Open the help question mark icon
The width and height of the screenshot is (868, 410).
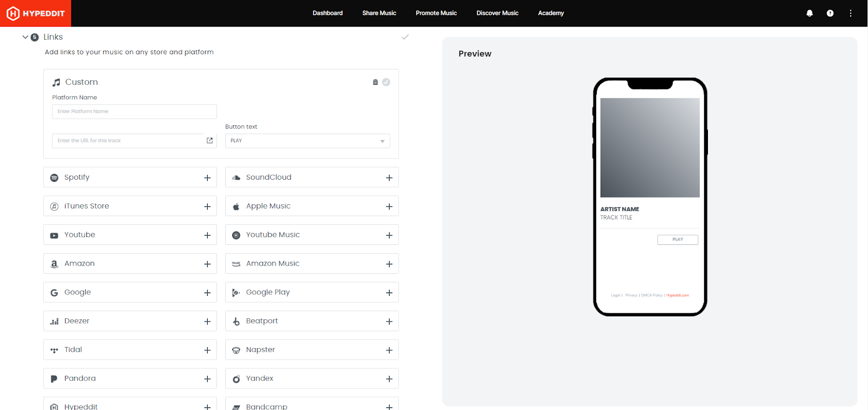point(830,13)
